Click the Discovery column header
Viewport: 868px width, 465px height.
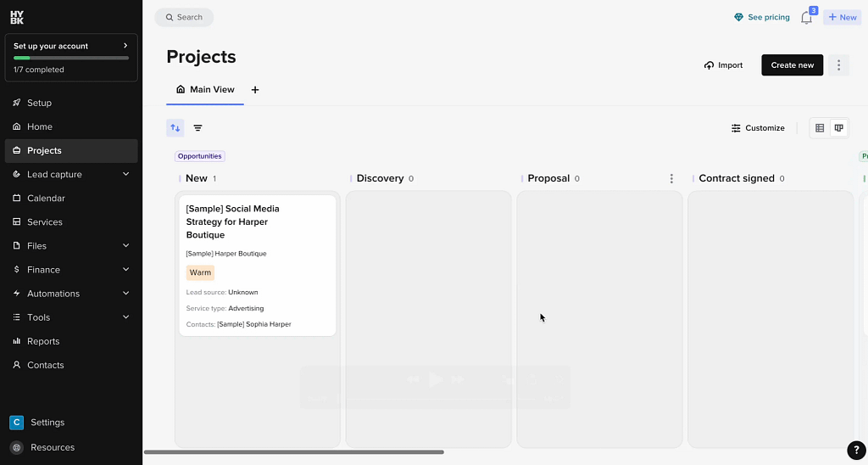click(381, 178)
